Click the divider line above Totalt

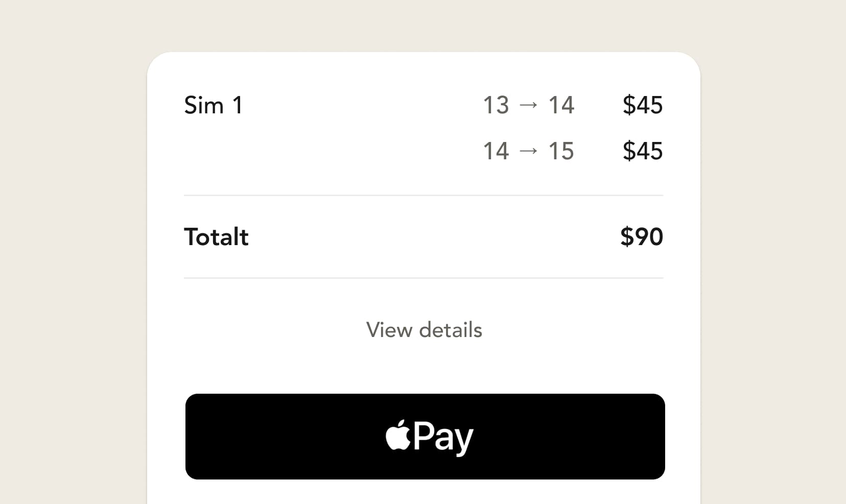[424, 195]
